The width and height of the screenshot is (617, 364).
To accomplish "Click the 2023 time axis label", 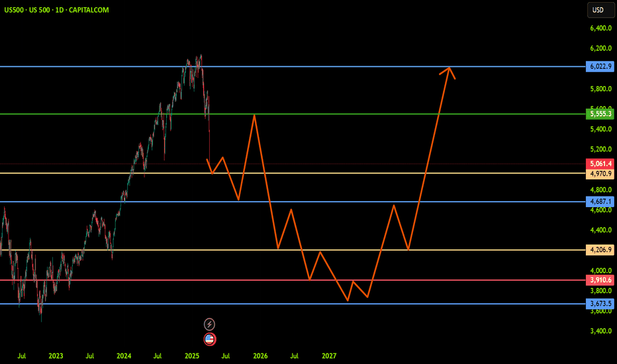I will [56, 356].
